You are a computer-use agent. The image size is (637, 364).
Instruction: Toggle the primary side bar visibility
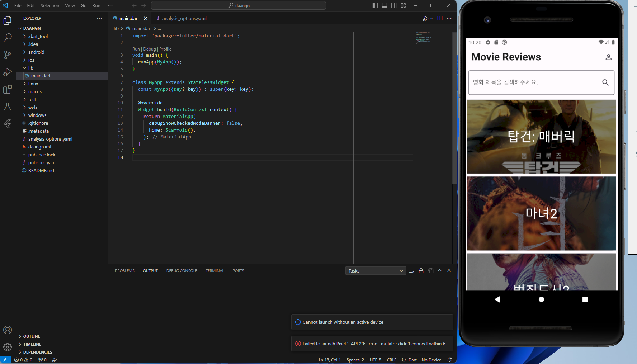click(375, 5)
